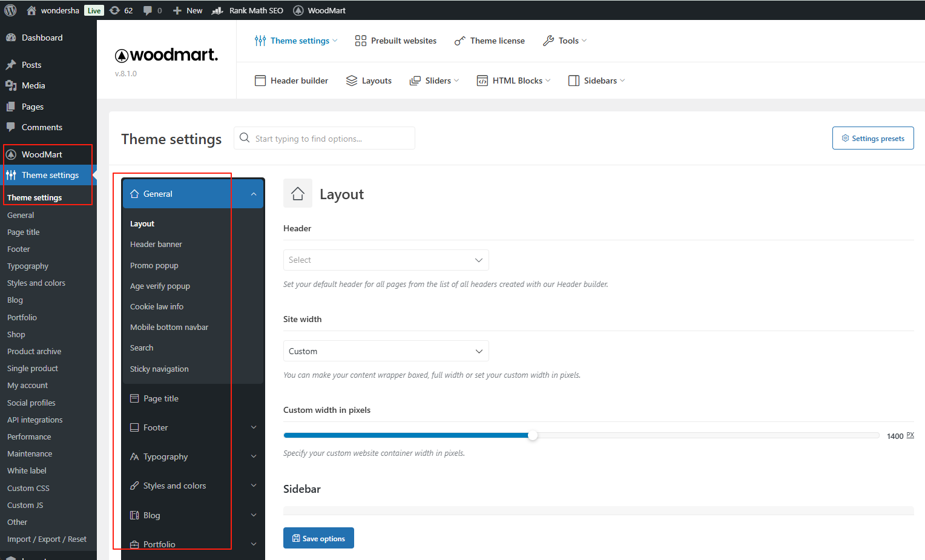Collapse the General section chevron
925x560 pixels.
(254, 194)
